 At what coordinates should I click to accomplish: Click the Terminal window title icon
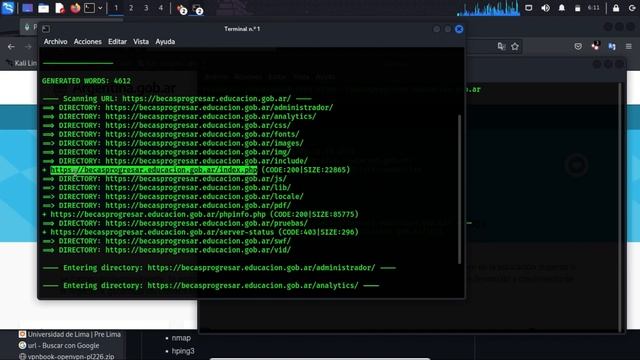click(x=46, y=29)
